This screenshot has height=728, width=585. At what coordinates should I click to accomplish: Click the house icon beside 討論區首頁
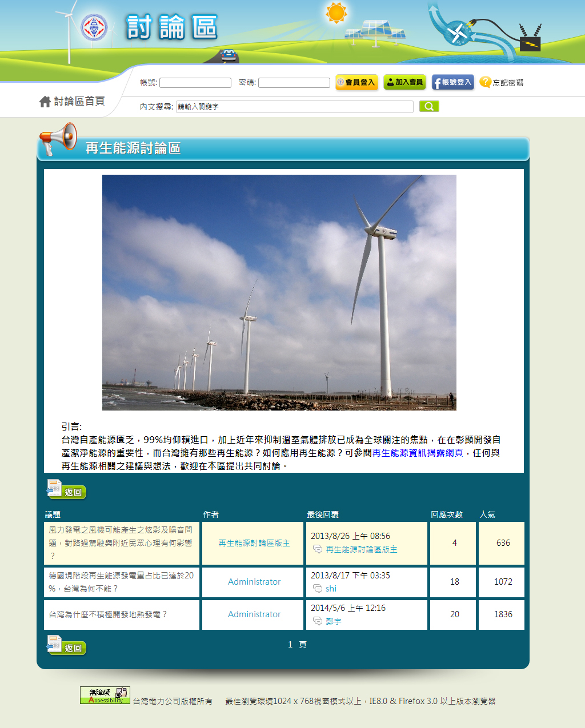45,102
